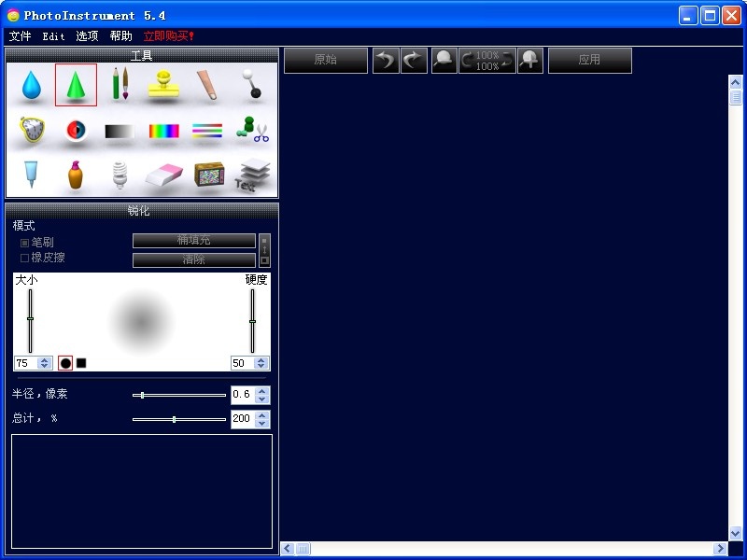This screenshot has height=560, width=747.
Task: Select the yellow stamp Clone tool
Action: (x=163, y=85)
